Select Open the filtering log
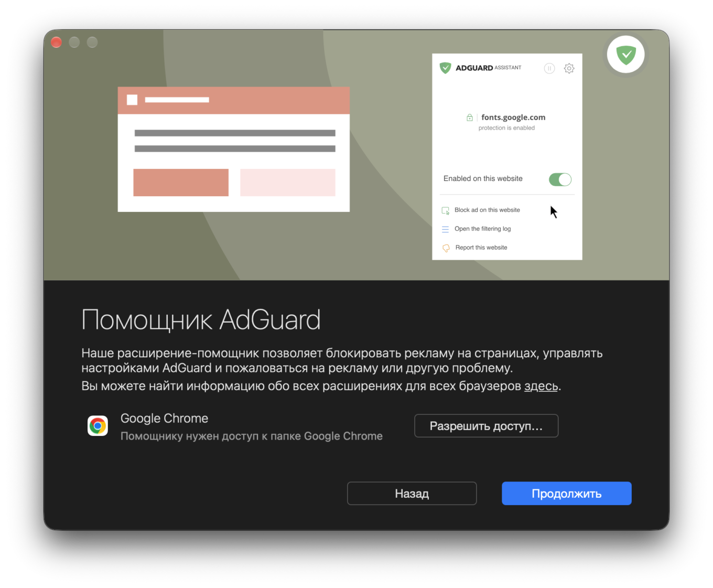Screen dimensions: 713x588 (482, 229)
